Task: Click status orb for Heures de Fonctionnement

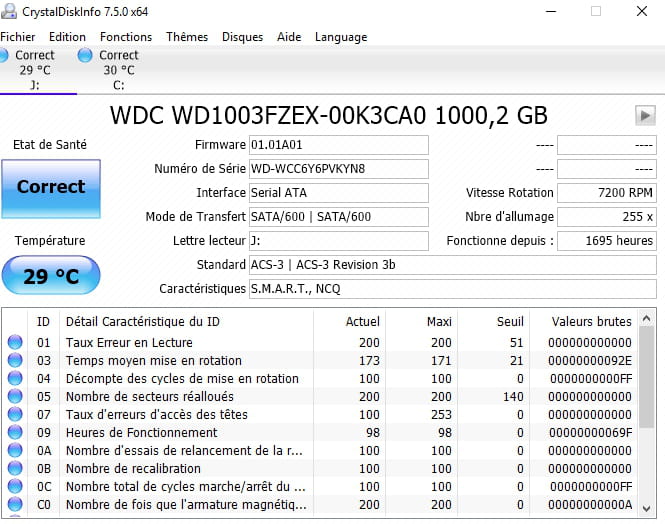Action: (x=15, y=433)
